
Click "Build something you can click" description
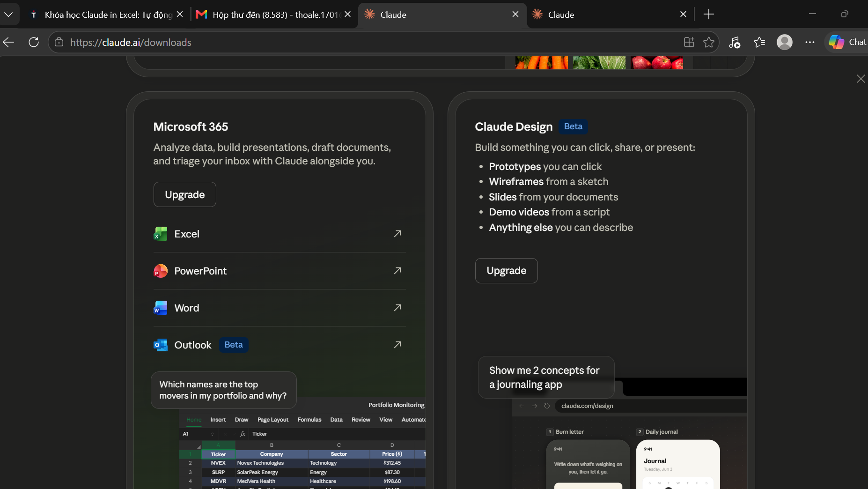point(585,147)
